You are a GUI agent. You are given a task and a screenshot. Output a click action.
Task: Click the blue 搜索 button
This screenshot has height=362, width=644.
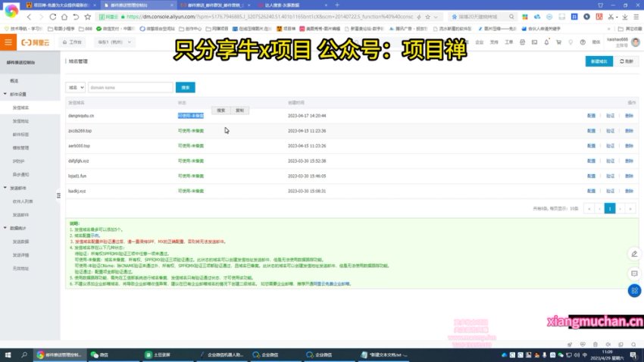185,88
